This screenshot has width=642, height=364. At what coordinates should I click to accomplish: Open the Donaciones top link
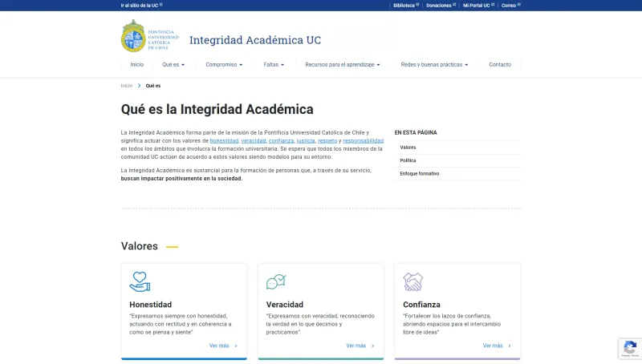click(x=438, y=6)
